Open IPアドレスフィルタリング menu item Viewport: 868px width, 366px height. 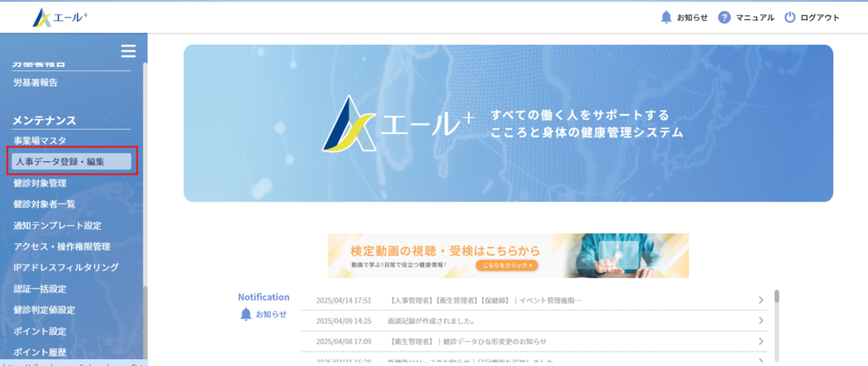66,268
